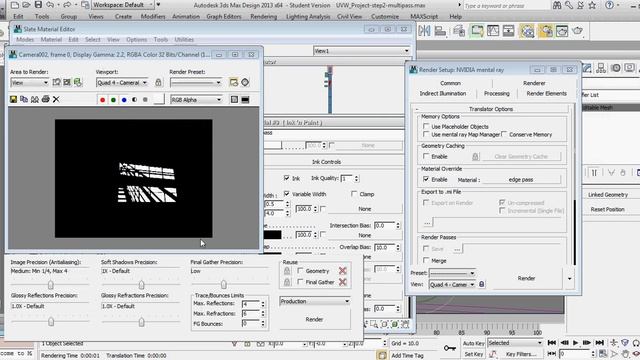Screen dimensions: 640x360
Task: Open the Production render mode dropdown
Action: click(315, 301)
